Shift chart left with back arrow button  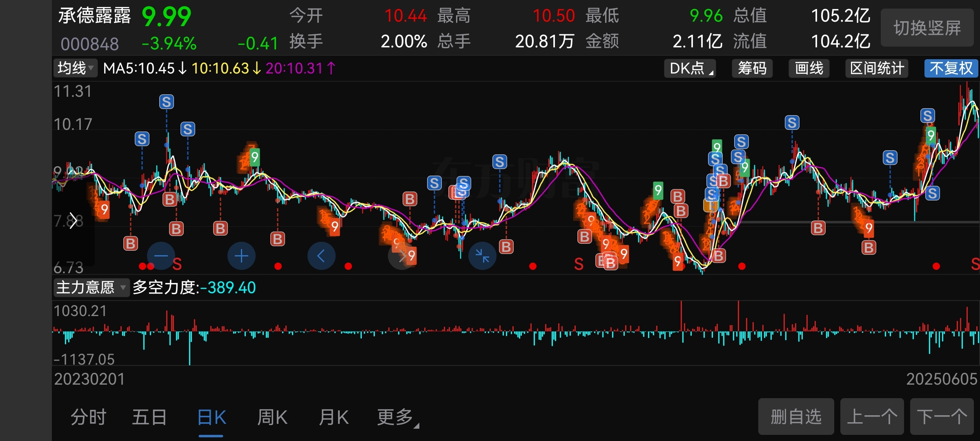[x=321, y=256]
